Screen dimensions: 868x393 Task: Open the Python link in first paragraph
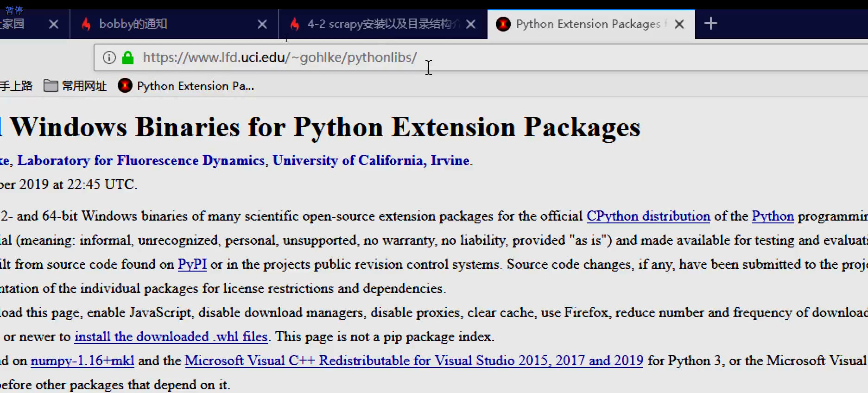point(773,216)
